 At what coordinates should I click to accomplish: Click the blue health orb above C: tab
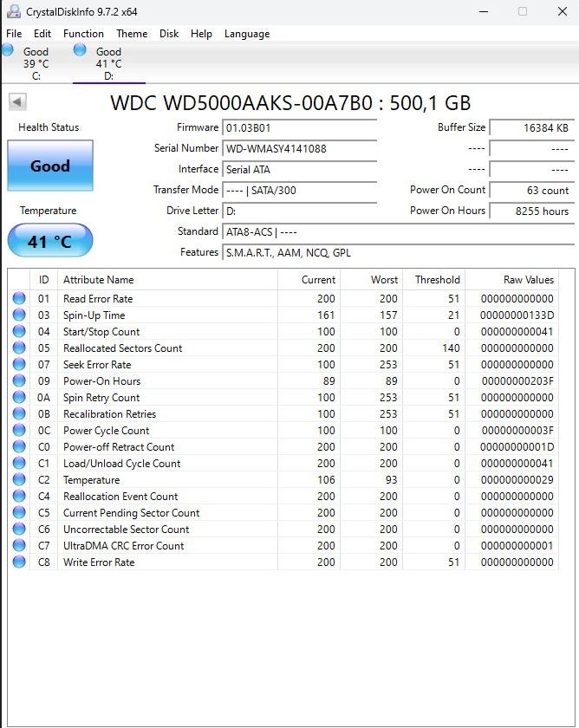8,49
